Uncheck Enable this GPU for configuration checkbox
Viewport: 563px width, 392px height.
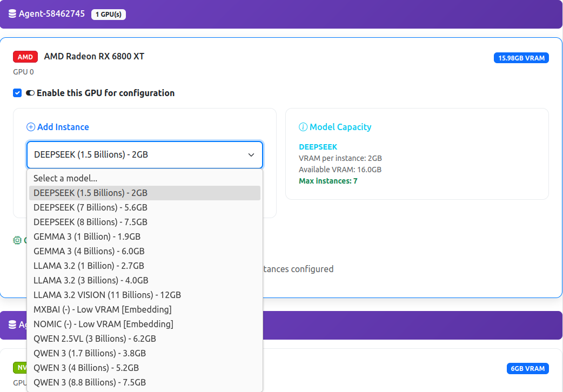pos(17,93)
